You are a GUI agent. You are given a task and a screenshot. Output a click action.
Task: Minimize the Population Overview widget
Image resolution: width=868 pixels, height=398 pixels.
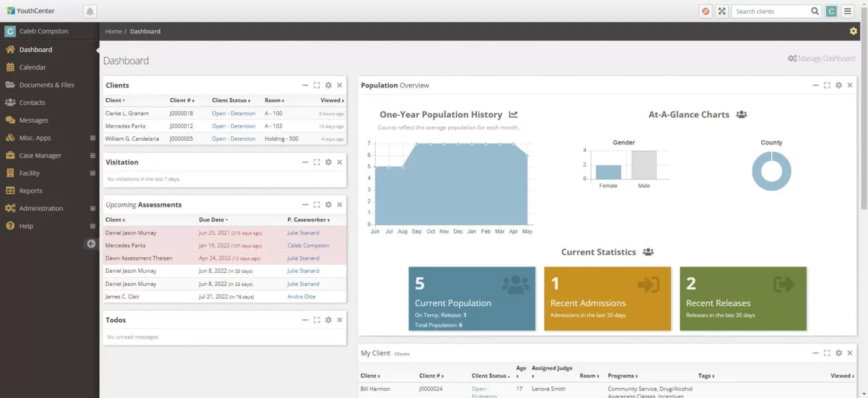[x=815, y=85]
